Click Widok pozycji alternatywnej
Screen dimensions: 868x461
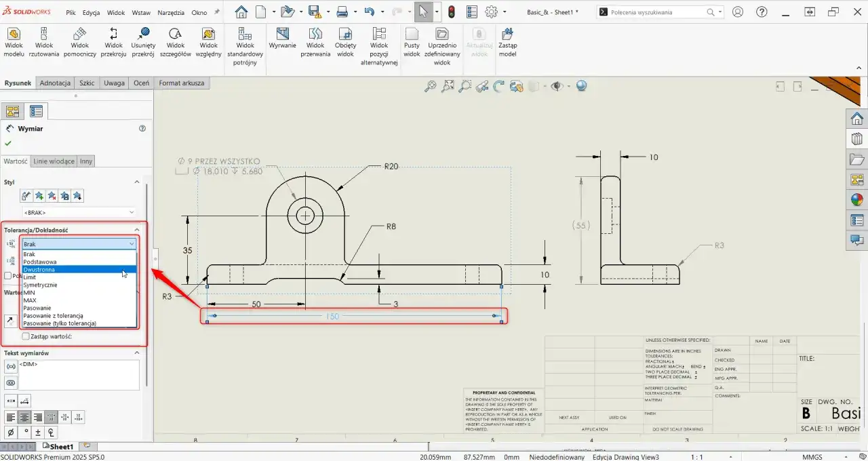(378, 46)
